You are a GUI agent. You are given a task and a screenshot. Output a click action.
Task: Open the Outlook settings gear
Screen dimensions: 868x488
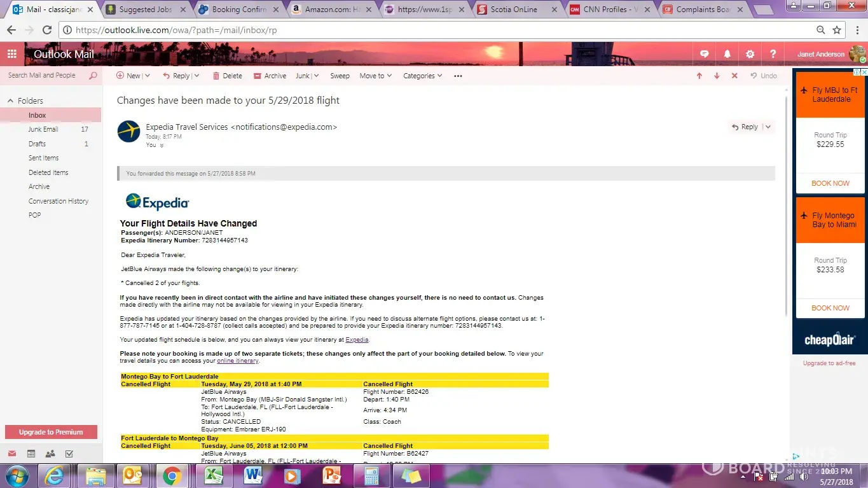(x=750, y=54)
